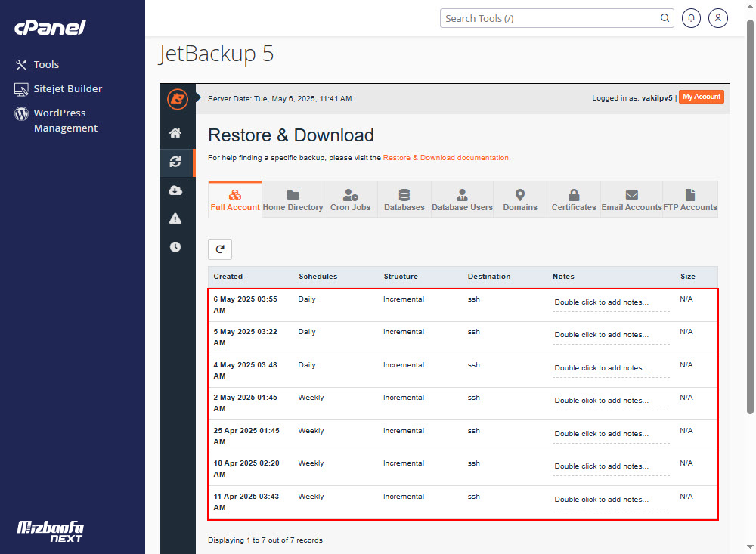This screenshot has width=756, height=554.
Task: Select the 18 Apr 2025 02:20 AM backup
Action: coord(463,469)
